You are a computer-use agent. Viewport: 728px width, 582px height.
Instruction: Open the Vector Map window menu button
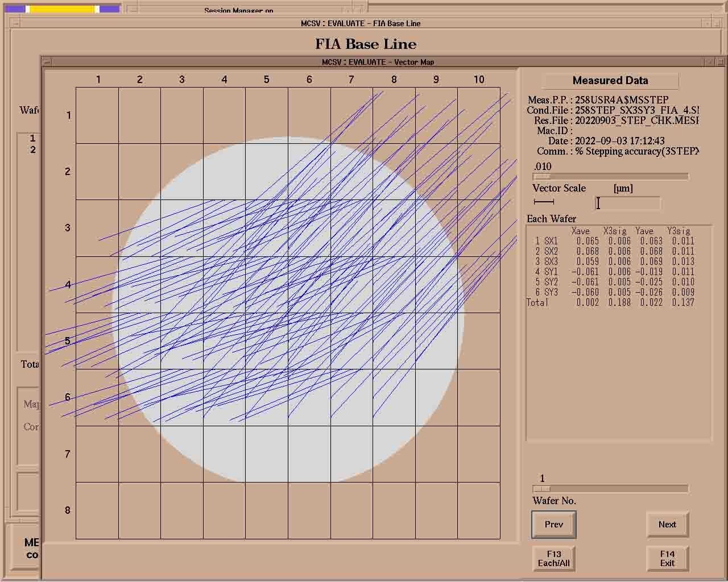[48, 62]
